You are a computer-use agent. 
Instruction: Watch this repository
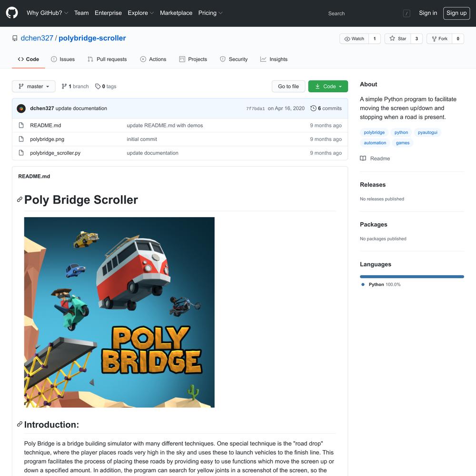click(x=354, y=39)
